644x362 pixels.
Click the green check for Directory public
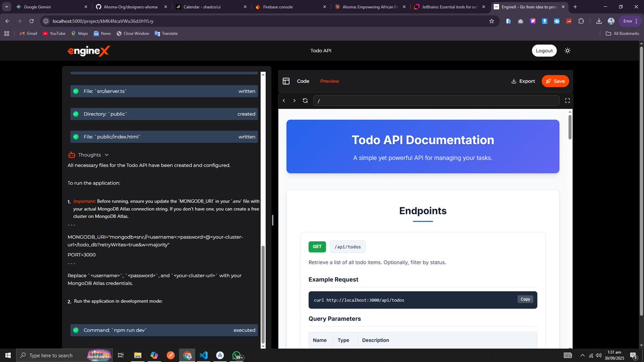tap(76, 114)
